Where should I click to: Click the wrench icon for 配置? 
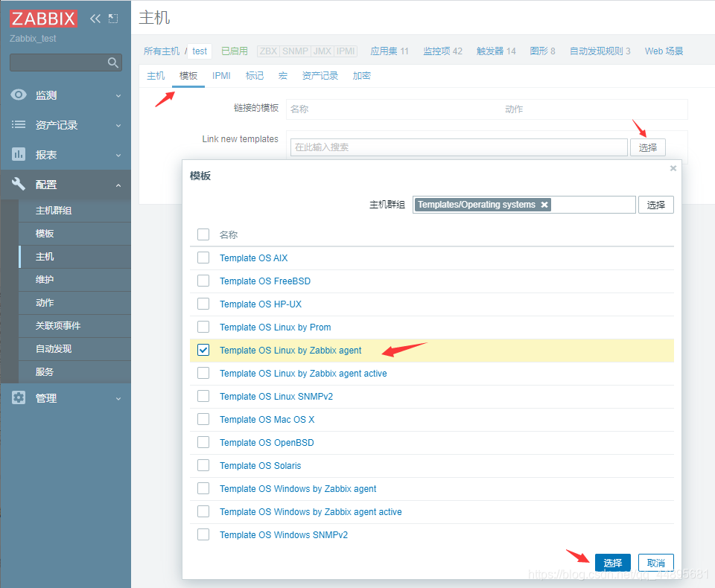point(18,184)
